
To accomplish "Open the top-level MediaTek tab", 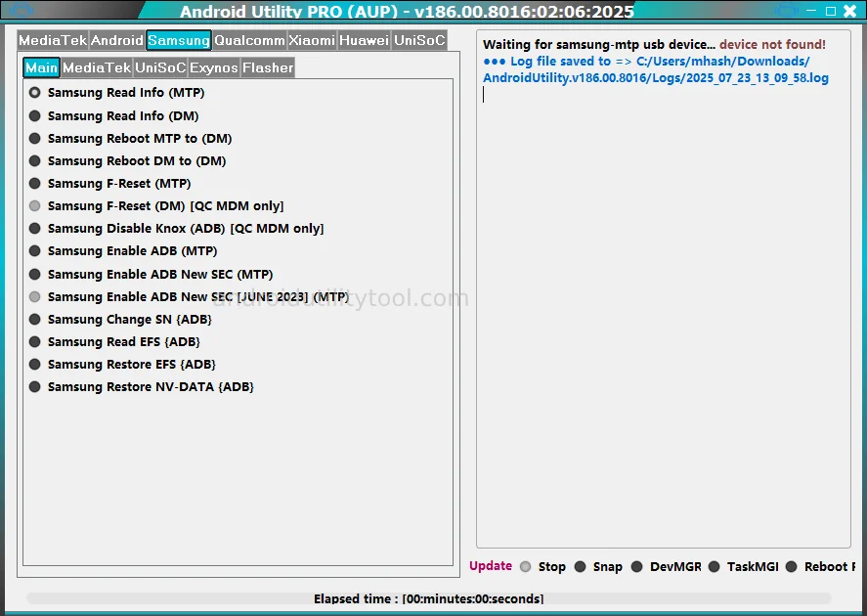I will [53, 40].
